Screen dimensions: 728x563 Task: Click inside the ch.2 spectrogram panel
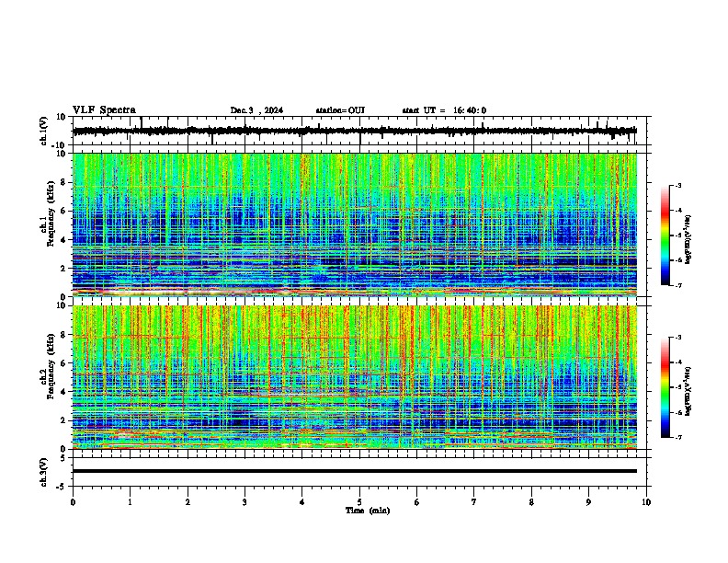click(x=355, y=377)
